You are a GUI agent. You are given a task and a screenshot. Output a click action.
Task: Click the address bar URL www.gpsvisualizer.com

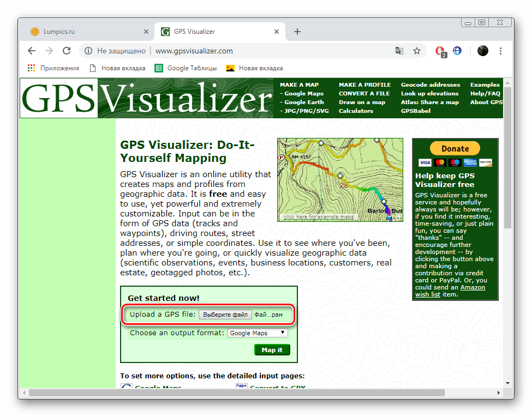click(x=194, y=51)
